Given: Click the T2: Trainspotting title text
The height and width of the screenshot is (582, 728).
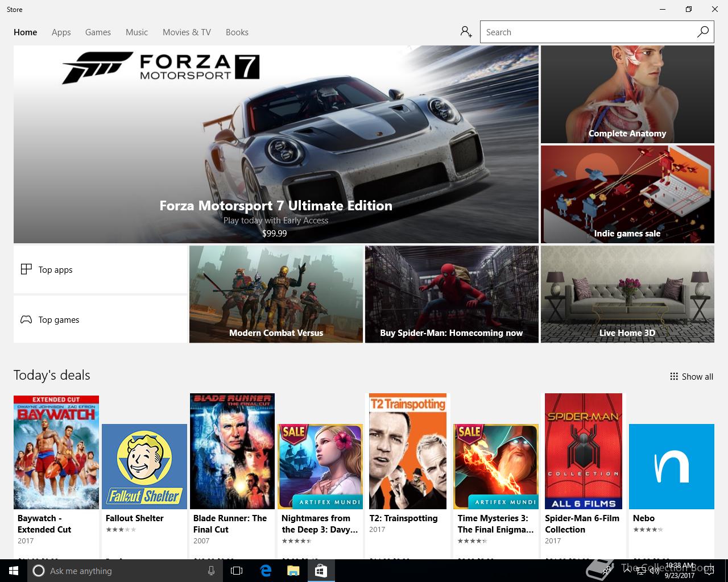Looking at the screenshot, I should click(403, 518).
